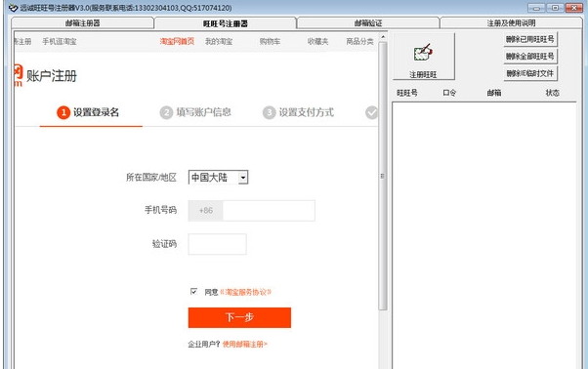
Task: Open the 手机逛淘宝 nav link
Action: 60,41
